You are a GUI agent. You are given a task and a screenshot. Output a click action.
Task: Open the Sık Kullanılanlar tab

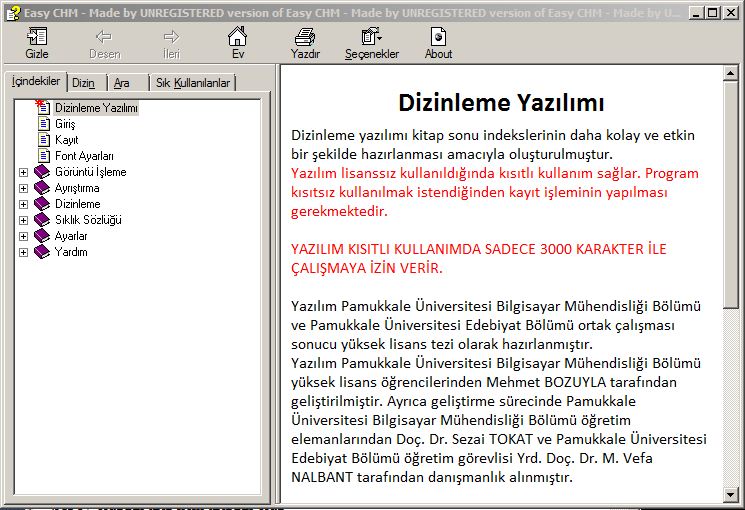pos(193,83)
